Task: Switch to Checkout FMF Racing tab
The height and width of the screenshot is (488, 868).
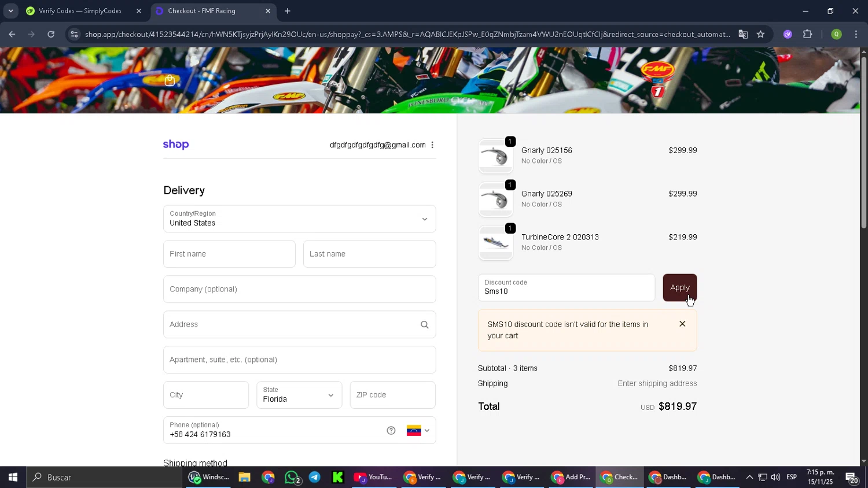Action: click(x=213, y=11)
